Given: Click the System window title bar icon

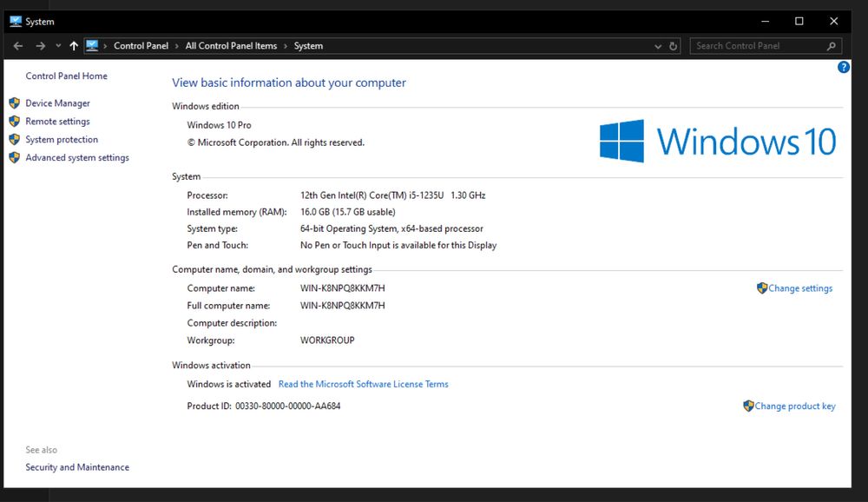Looking at the screenshot, I should 15,22.
